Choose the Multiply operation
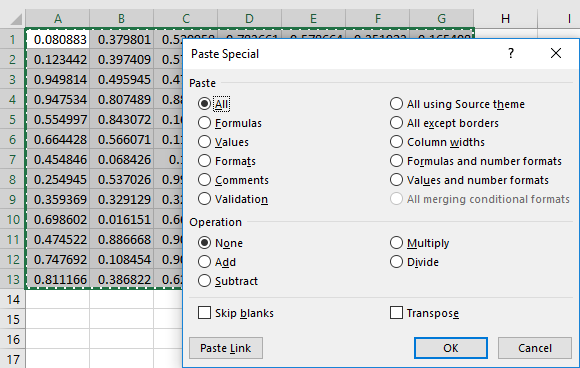580x368 pixels. [x=396, y=243]
